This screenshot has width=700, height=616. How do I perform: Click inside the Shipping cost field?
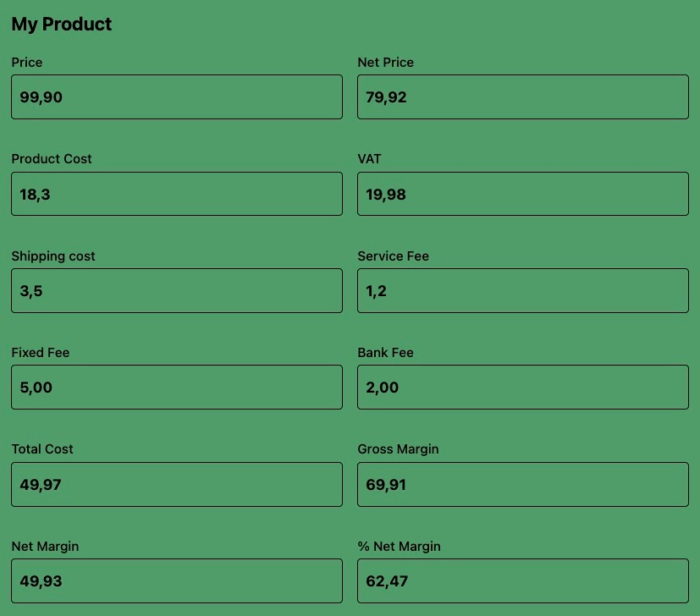[x=176, y=290]
